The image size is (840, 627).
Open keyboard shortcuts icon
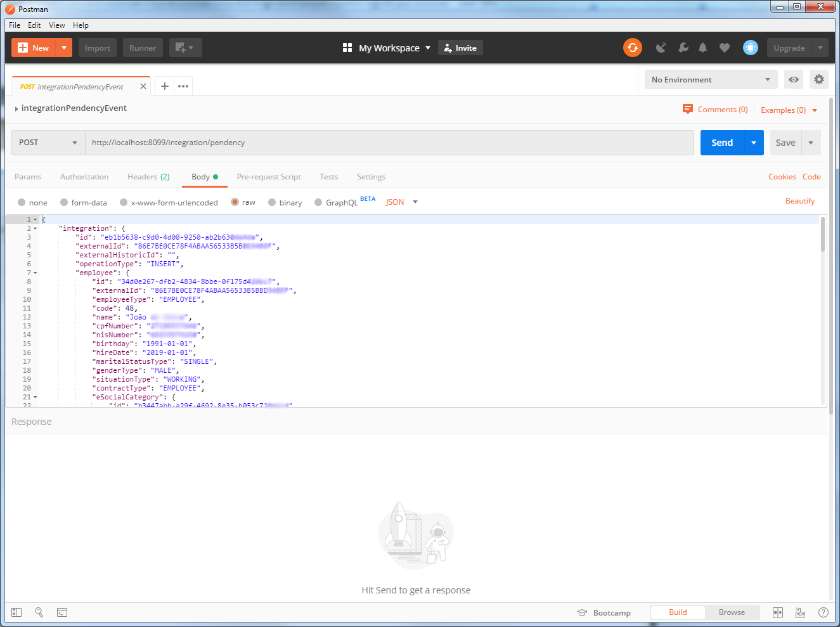(x=800, y=612)
